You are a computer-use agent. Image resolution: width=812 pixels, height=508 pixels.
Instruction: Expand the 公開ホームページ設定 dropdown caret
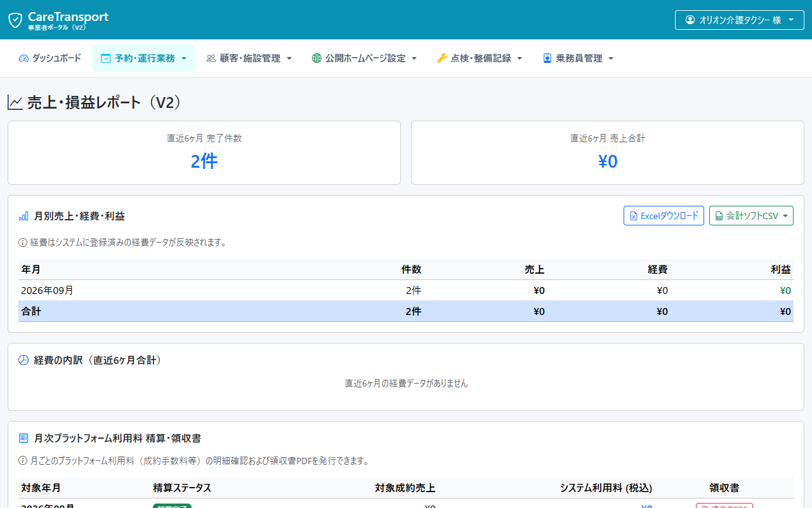click(x=414, y=58)
